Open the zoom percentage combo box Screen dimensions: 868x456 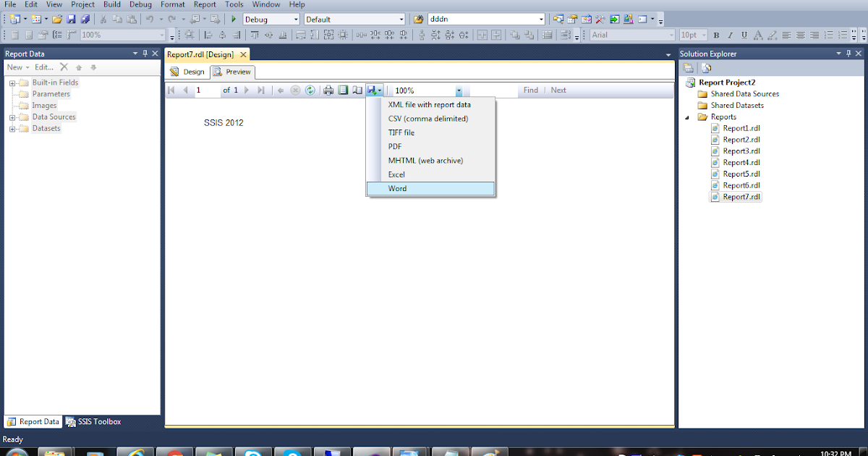pyautogui.click(x=458, y=90)
